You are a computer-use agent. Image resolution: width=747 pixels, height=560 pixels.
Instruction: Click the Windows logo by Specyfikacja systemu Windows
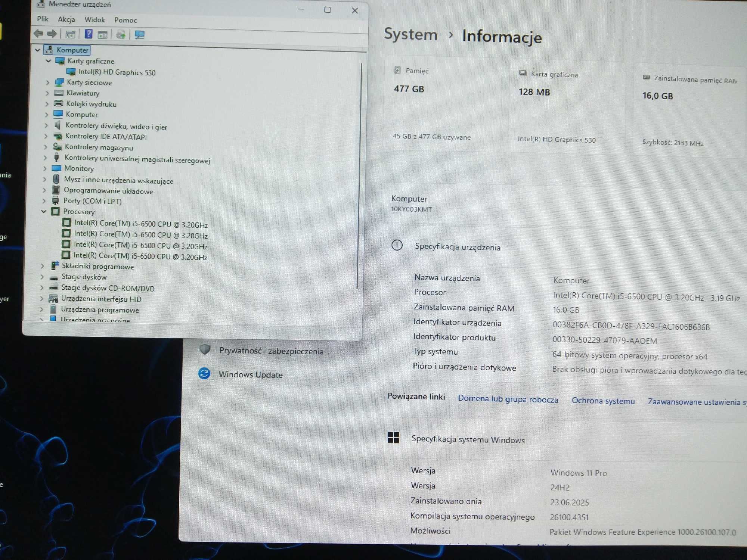point(393,438)
